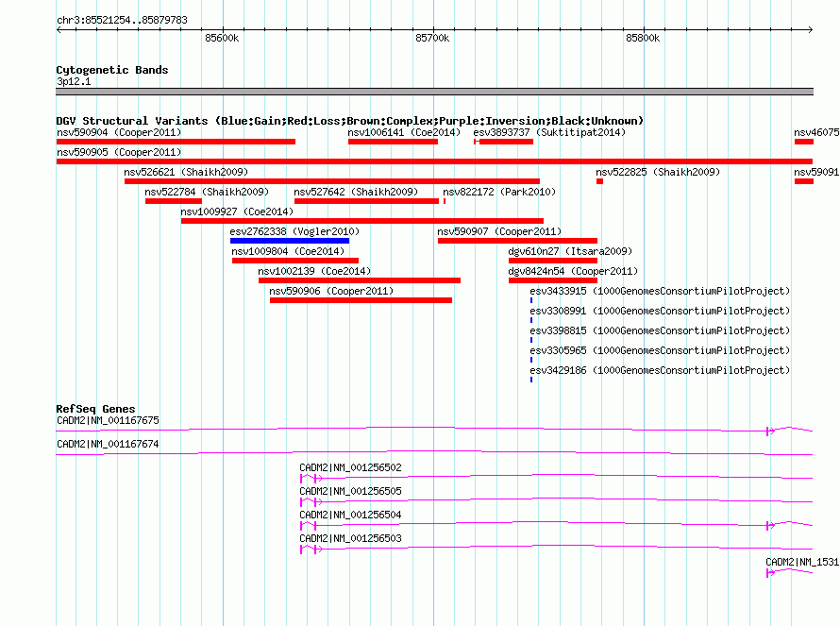This screenshot has height=626, width=840.
Task: Select the nsv522825 (Shaikh2009) variant label
Action: 658,172
